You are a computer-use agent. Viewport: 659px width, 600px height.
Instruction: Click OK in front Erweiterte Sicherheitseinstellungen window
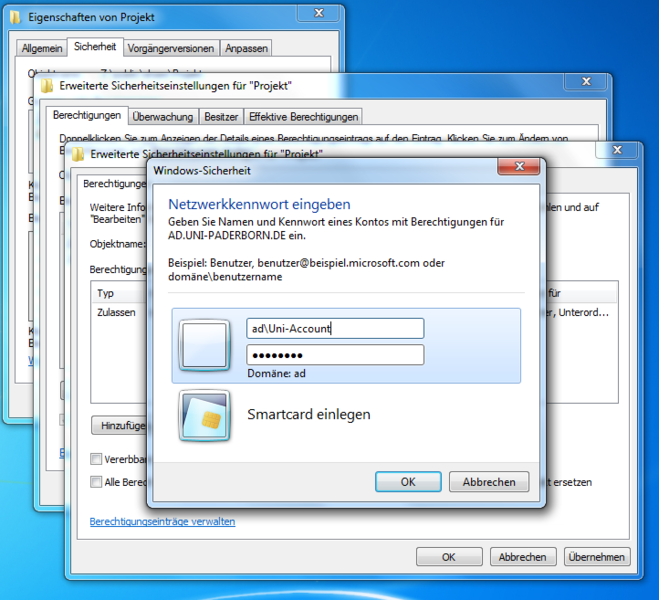(449, 557)
